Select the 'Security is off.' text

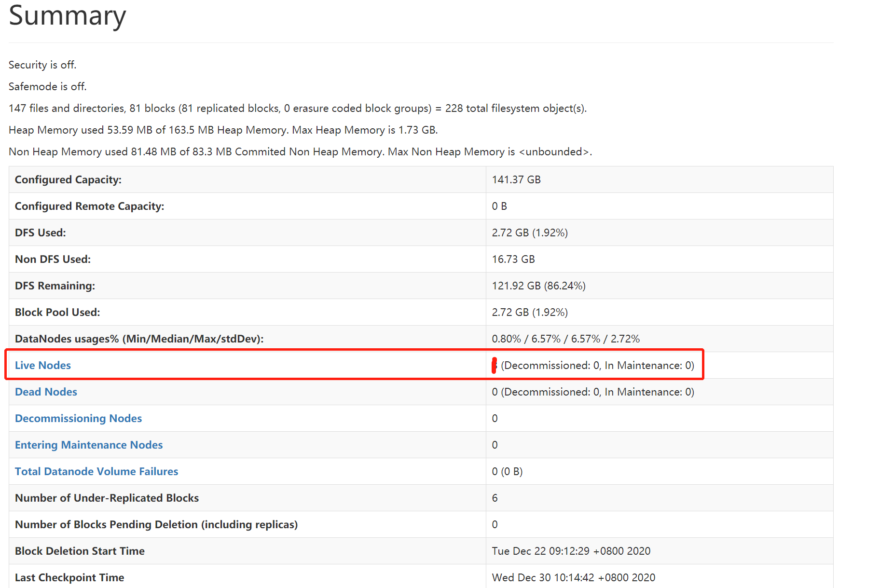pos(42,65)
